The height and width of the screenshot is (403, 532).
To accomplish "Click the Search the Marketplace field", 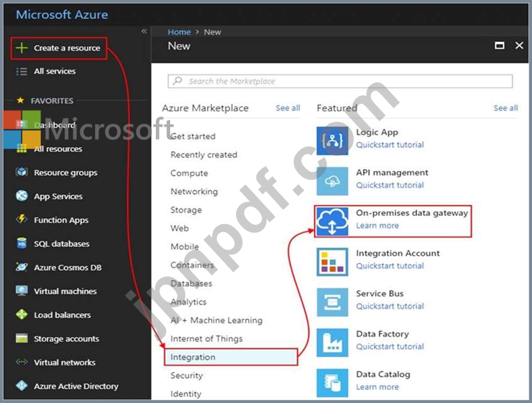I will point(340,81).
